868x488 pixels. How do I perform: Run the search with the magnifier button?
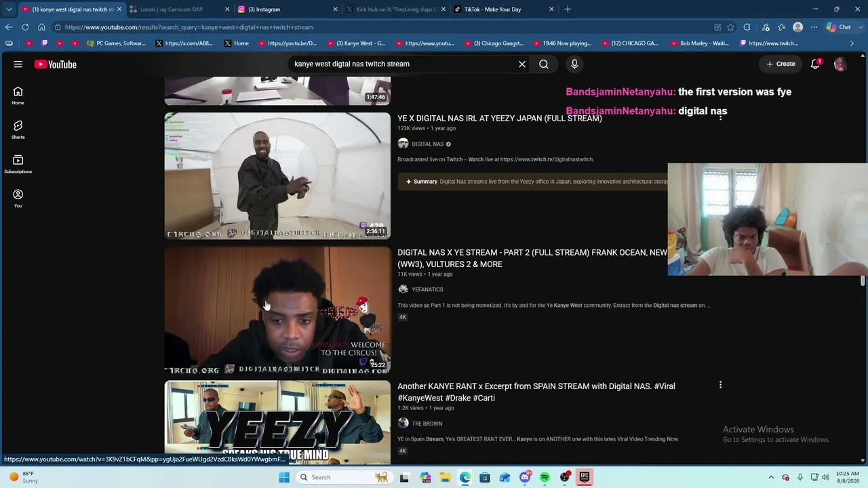click(544, 64)
